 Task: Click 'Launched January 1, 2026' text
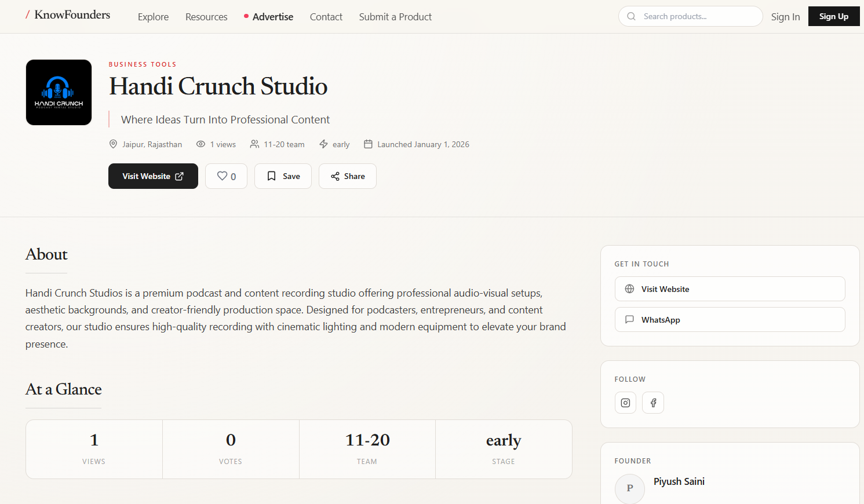coord(423,144)
